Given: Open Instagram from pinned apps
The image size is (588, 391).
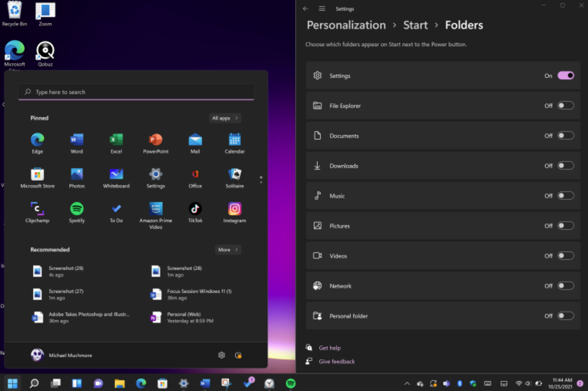Looking at the screenshot, I should [x=235, y=212].
